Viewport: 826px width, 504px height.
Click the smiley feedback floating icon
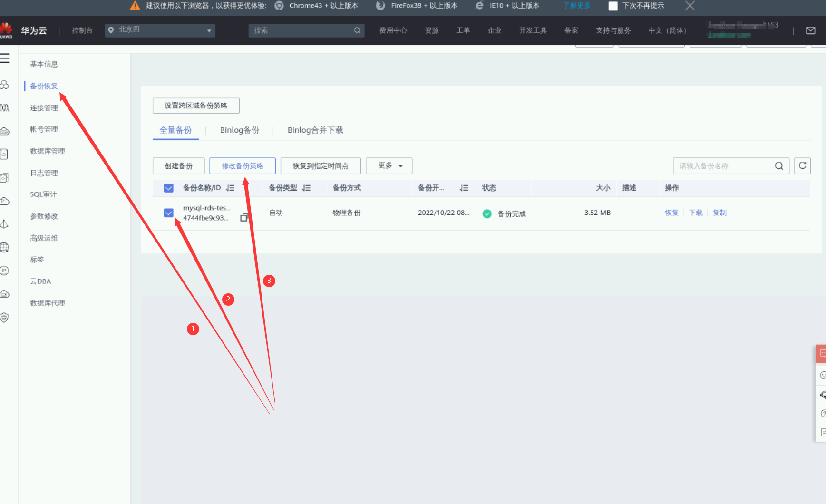(823, 375)
